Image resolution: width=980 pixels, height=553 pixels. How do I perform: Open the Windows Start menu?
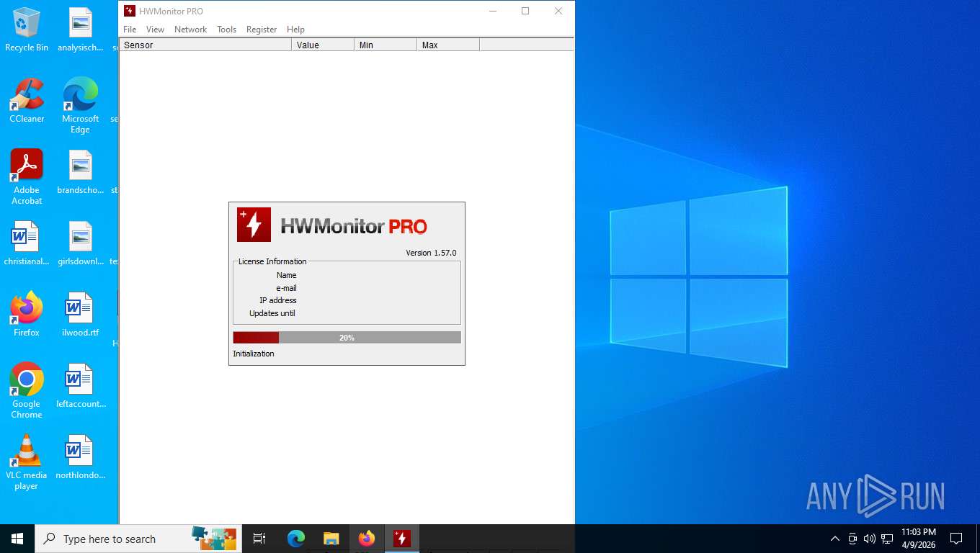pyautogui.click(x=17, y=539)
